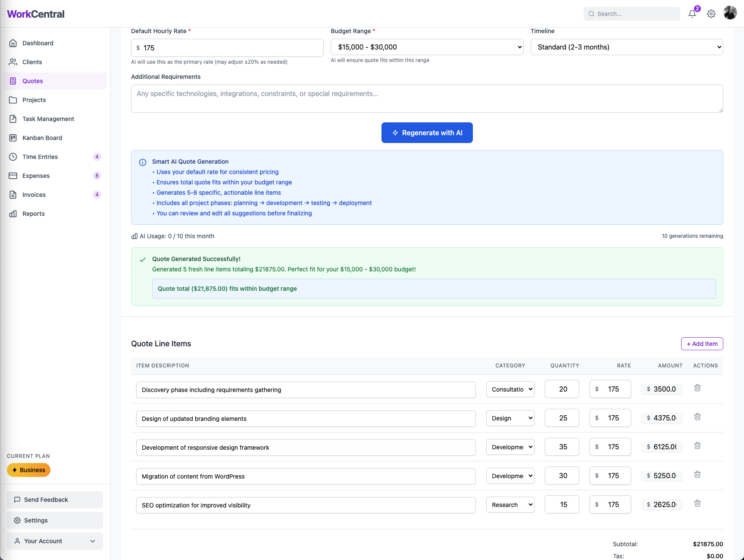
Task: Click the Time Entries clock icon
Action: (x=13, y=157)
